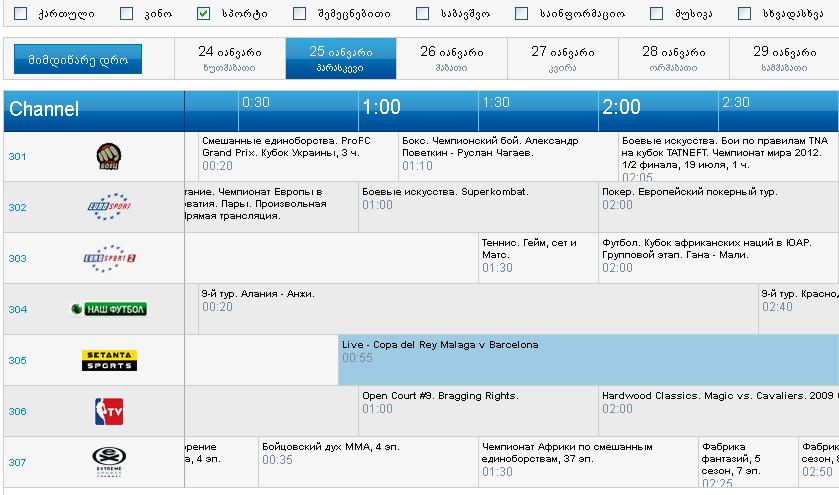This screenshot has height=495, width=839.
Task: Click the მიმდინარე დრო button
Action: [78, 59]
